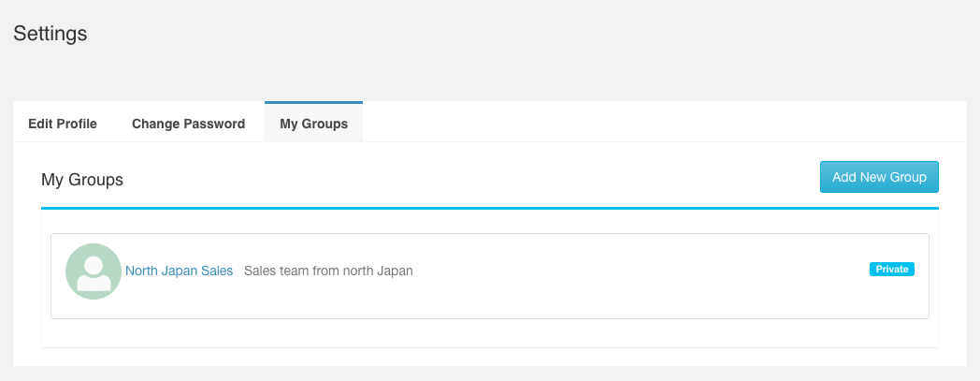Switch to the Change Password tab
Screen dimensions: 980x381
(188, 124)
